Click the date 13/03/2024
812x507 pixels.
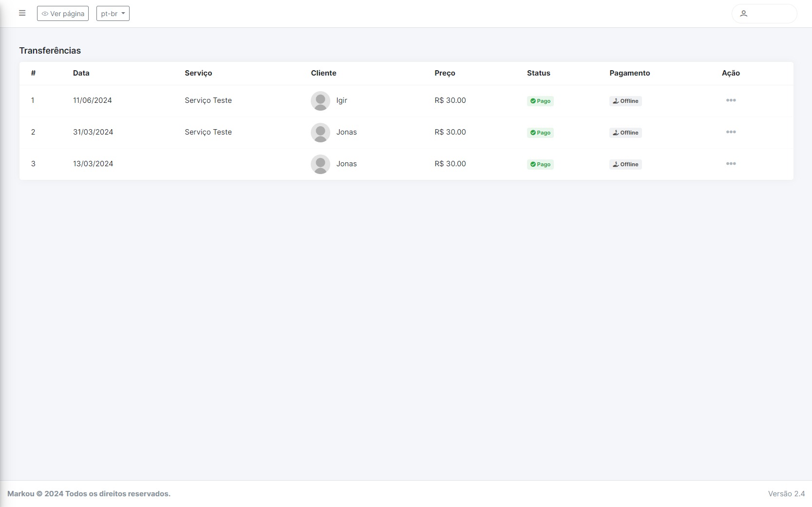coord(93,164)
